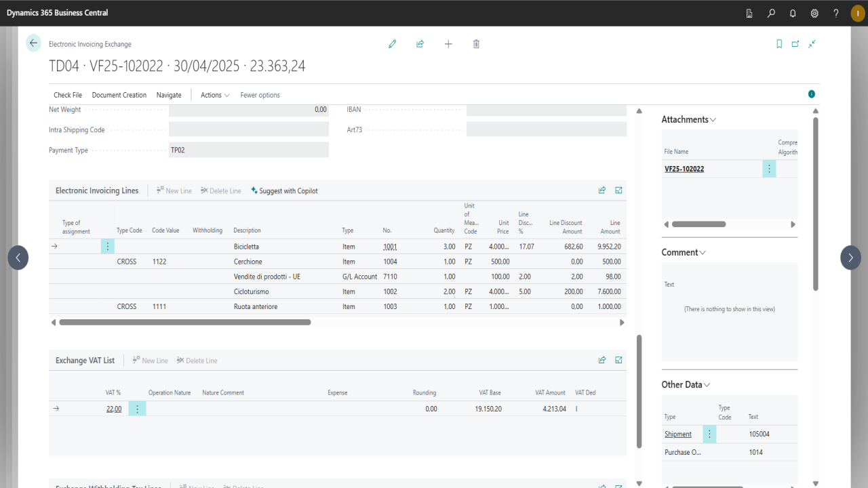This screenshot has width=868, height=488.
Task: Click Dynamics 365 Business Central title
Action: coord(57,13)
